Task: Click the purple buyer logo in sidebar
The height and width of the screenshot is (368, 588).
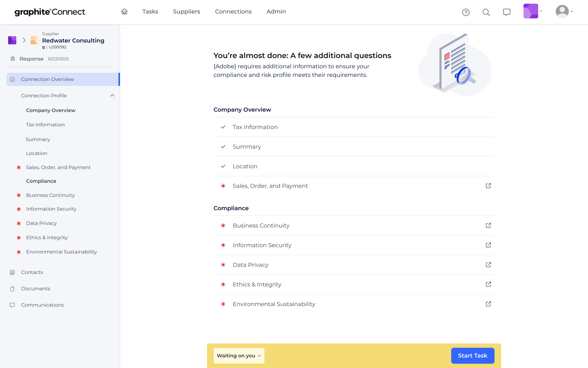Action: pos(12,40)
